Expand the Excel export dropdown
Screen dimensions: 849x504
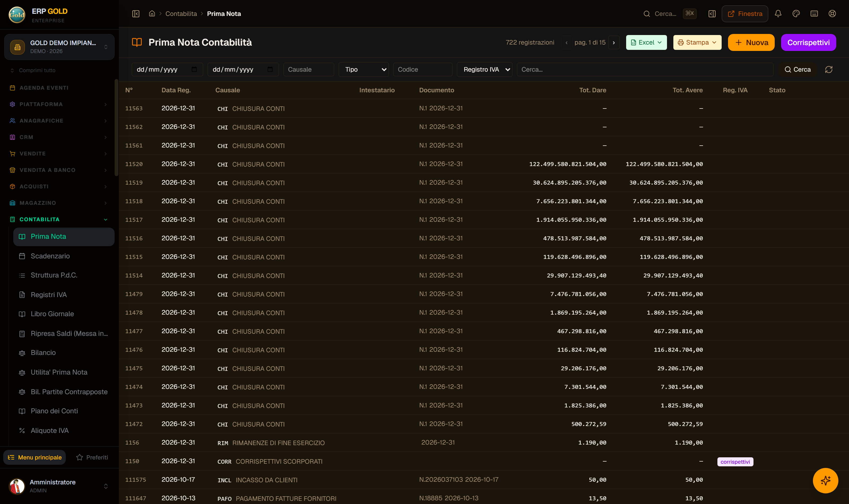(646, 42)
